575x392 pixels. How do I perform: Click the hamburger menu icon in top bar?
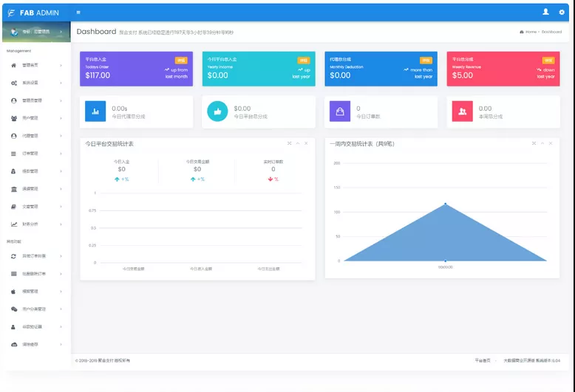pyautogui.click(x=78, y=13)
